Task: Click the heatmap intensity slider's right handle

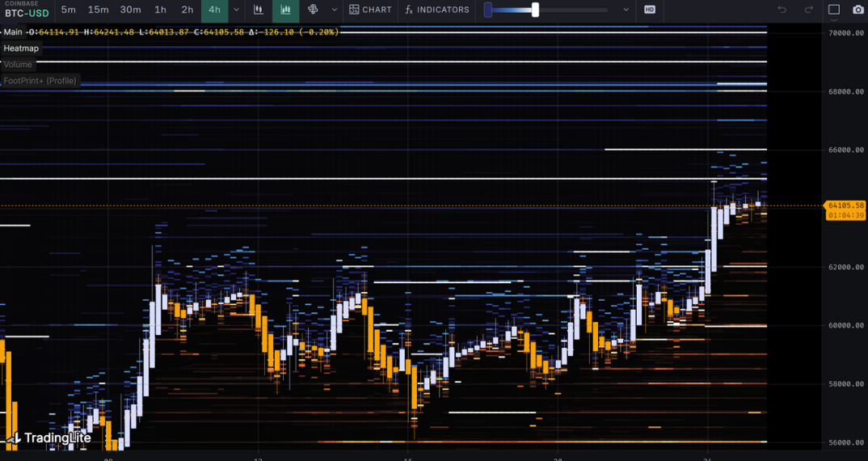Action: click(535, 10)
